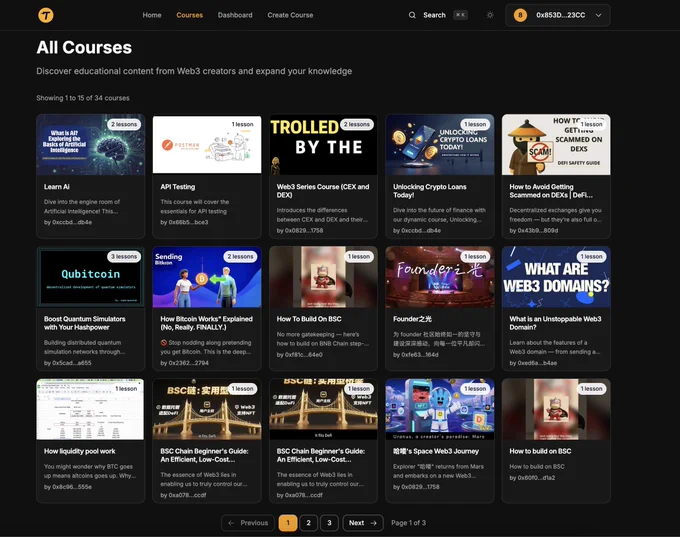Viewport: 680px width, 537px height.
Task: Go to page 2 in pagination
Action: (308, 523)
